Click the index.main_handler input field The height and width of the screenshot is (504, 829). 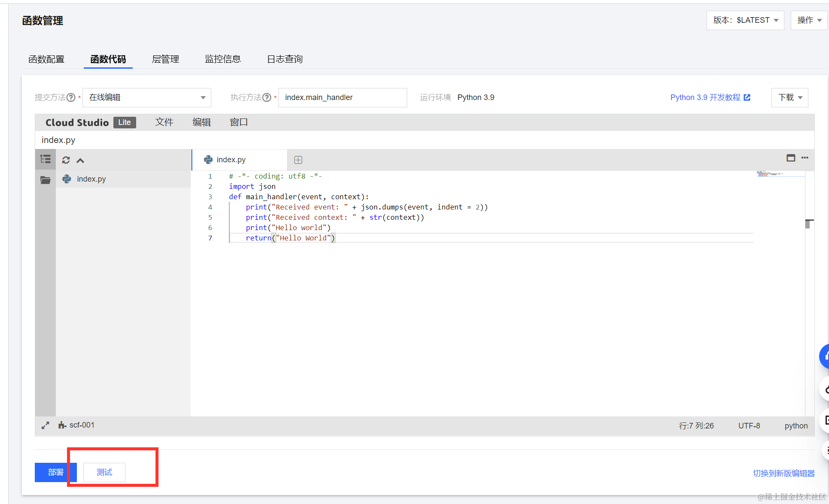coord(342,97)
